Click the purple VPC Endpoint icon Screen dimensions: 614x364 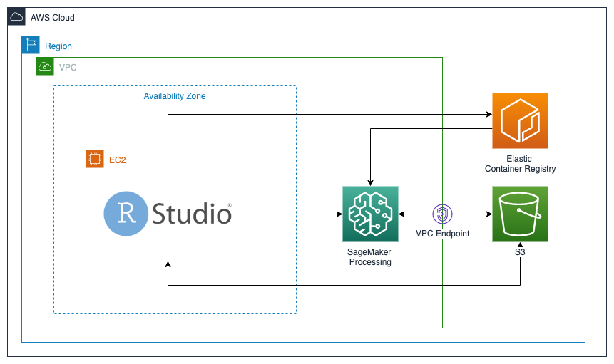tap(442, 214)
